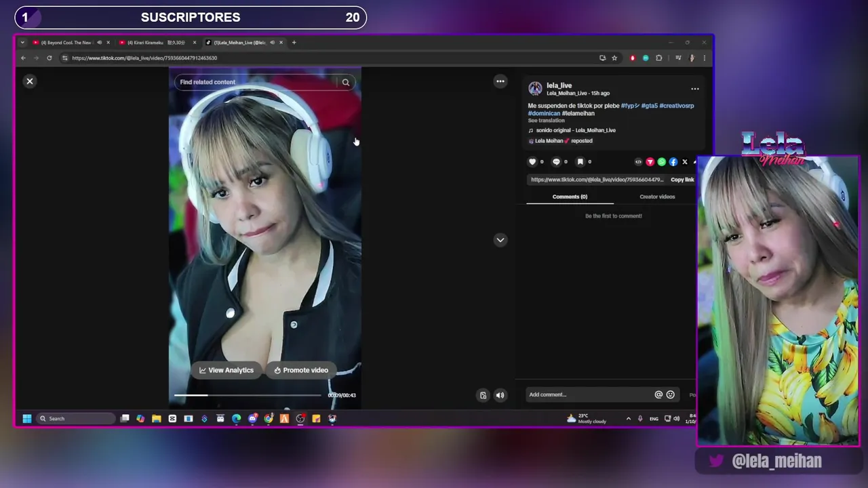868x488 pixels.
Task: Get the embed code via the </> icon
Action: tap(638, 162)
